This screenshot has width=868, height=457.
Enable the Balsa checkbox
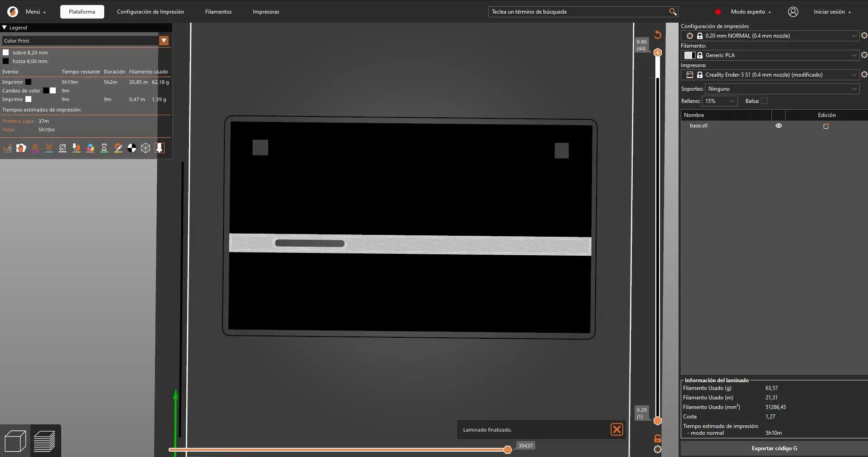pos(764,101)
